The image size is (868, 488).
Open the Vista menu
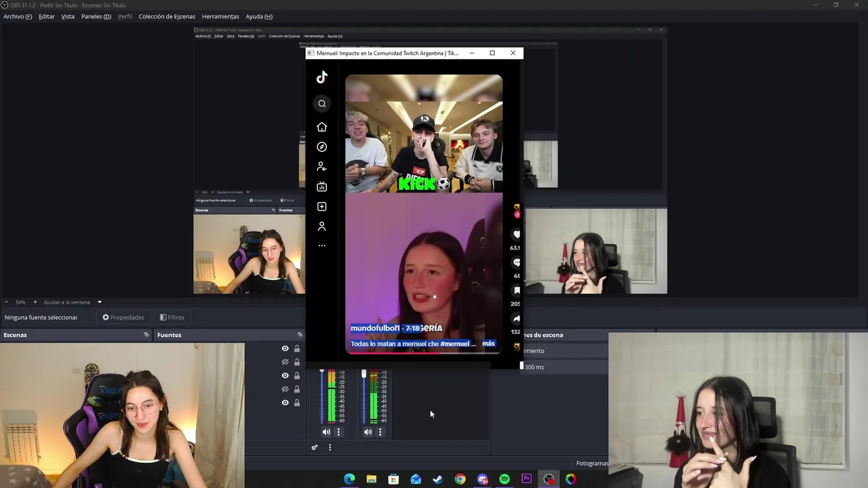click(68, 16)
